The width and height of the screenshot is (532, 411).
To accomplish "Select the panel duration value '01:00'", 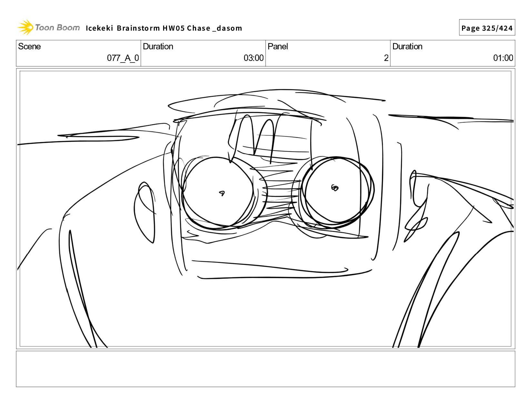I will 503,58.
